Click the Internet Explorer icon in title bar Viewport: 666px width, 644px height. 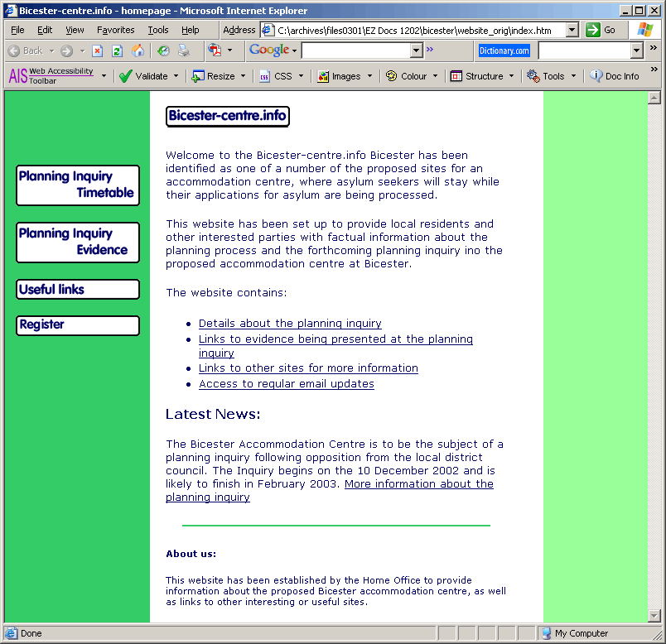[x=11, y=10]
